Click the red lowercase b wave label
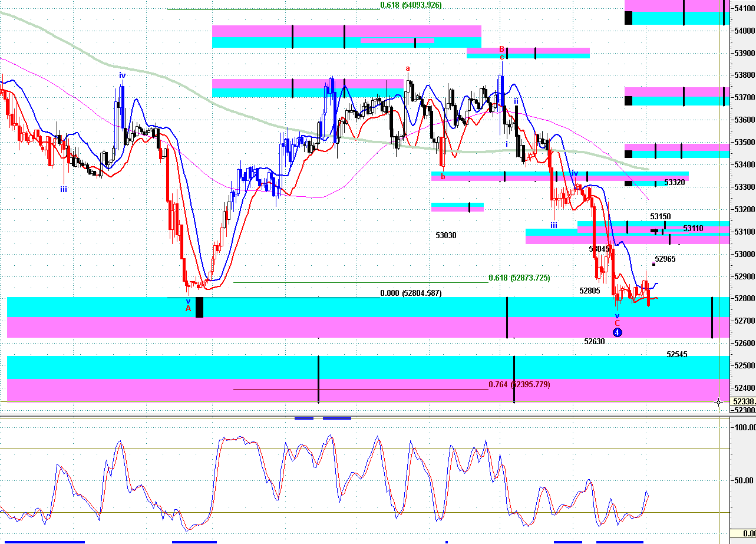The image size is (756, 544). [443, 176]
